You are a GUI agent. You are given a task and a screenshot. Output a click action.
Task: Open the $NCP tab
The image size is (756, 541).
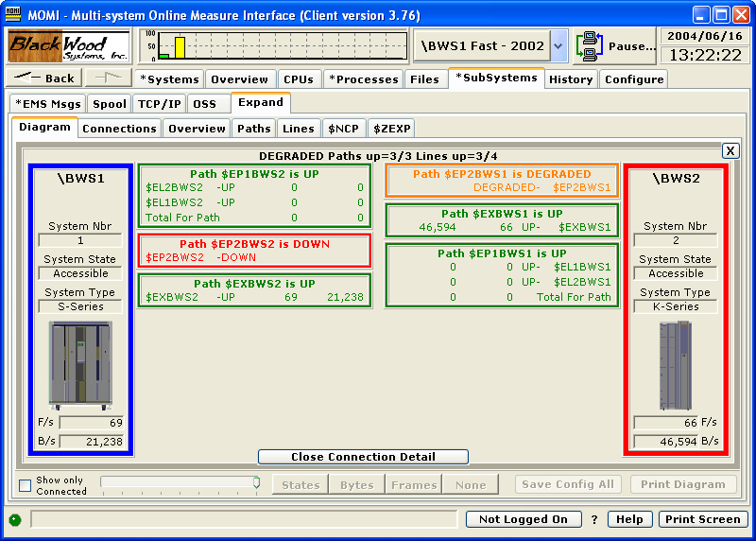pyautogui.click(x=344, y=129)
